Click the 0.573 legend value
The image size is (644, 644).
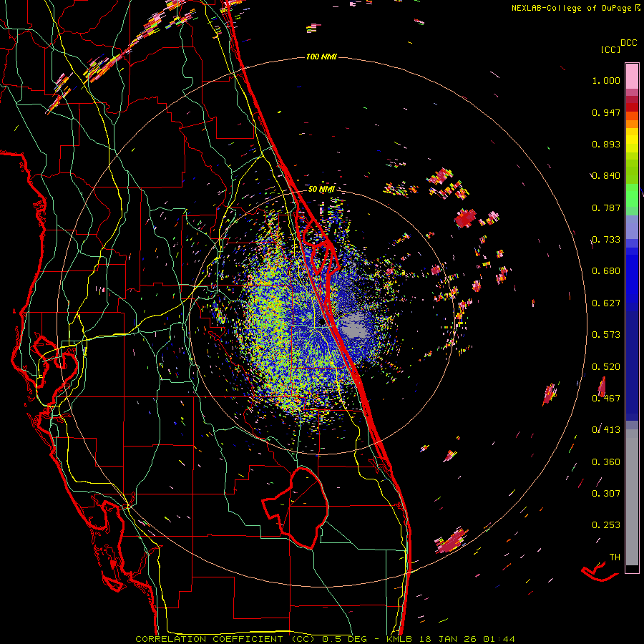606,335
